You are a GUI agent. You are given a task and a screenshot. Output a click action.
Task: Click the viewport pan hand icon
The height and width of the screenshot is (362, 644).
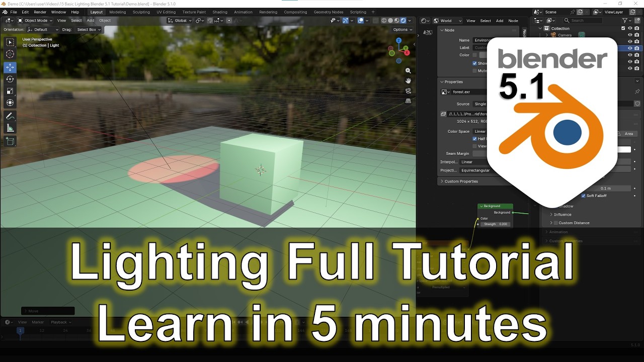click(x=408, y=80)
